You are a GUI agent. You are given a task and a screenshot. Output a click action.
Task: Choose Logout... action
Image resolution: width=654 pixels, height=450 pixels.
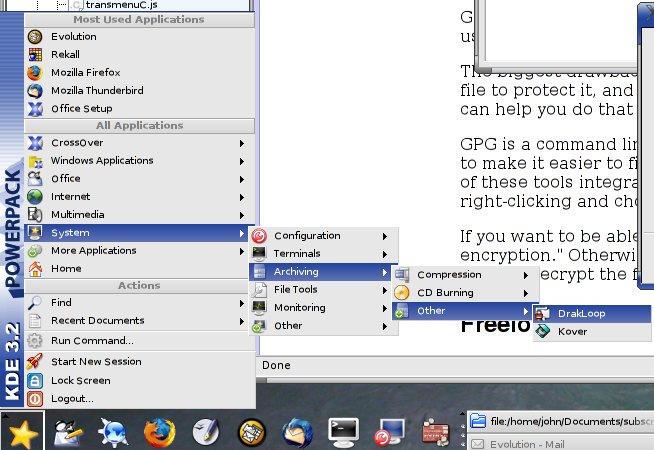[139, 399]
